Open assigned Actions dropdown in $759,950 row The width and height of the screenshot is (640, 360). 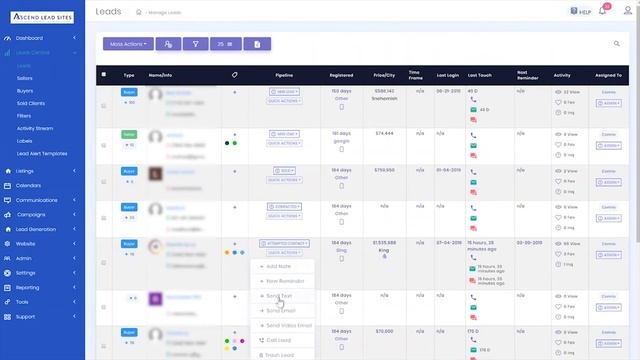609,182
